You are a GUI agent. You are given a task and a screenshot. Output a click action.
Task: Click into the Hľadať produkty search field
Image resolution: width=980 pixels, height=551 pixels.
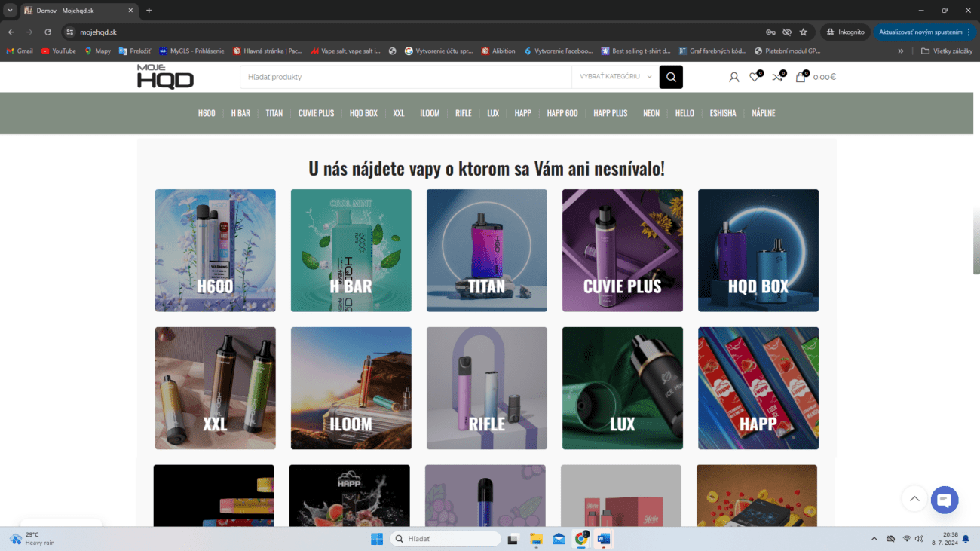[406, 77]
